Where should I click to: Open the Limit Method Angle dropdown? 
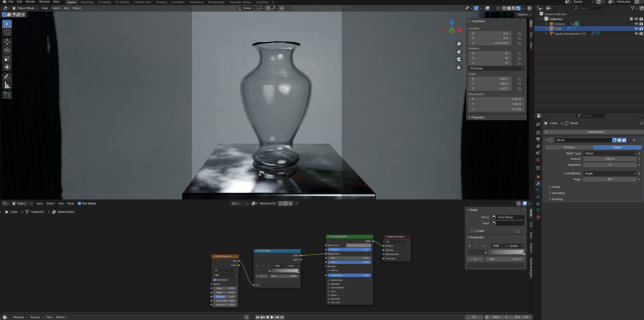pyautogui.click(x=610, y=173)
